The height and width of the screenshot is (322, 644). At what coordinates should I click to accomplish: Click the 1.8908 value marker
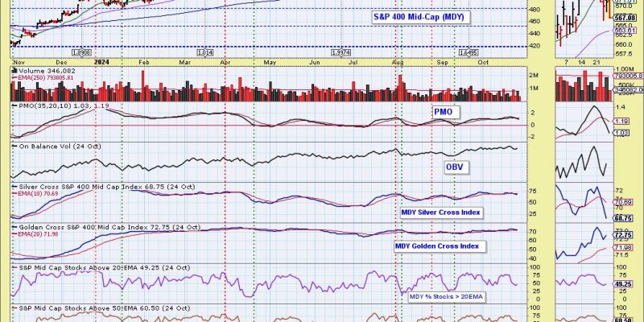81,52
